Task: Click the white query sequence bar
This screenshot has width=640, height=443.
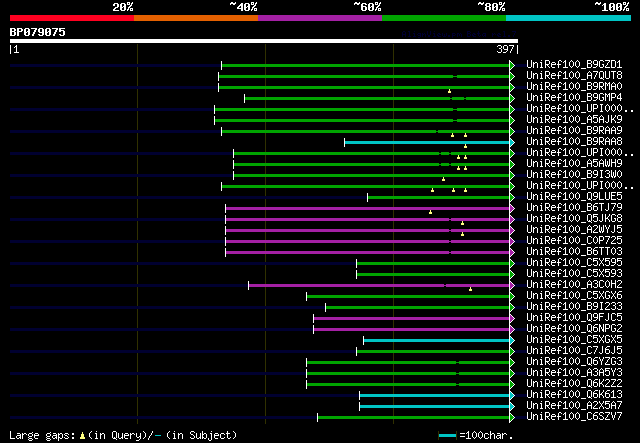Action: tap(264, 41)
